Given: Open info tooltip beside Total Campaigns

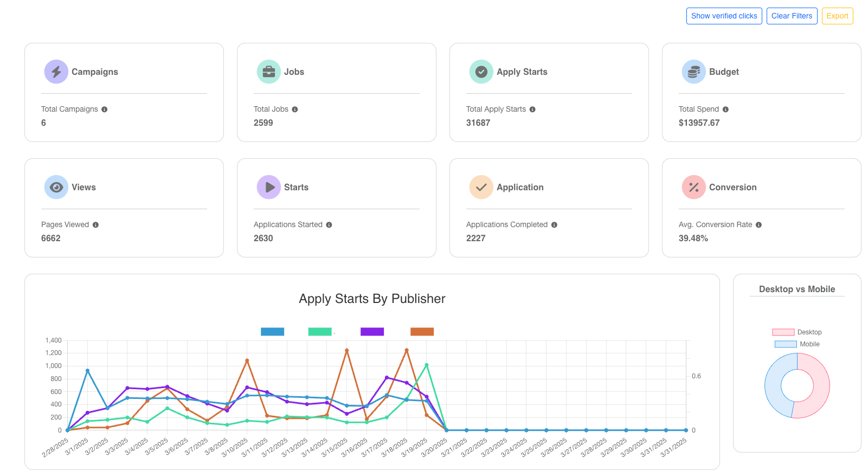Looking at the screenshot, I should 105,109.
